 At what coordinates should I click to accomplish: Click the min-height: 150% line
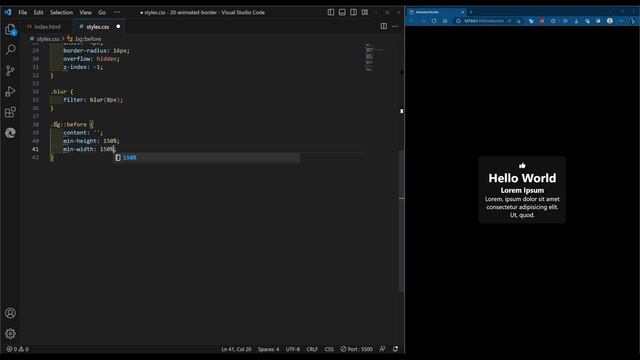pyautogui.click(x=91, y=141)
